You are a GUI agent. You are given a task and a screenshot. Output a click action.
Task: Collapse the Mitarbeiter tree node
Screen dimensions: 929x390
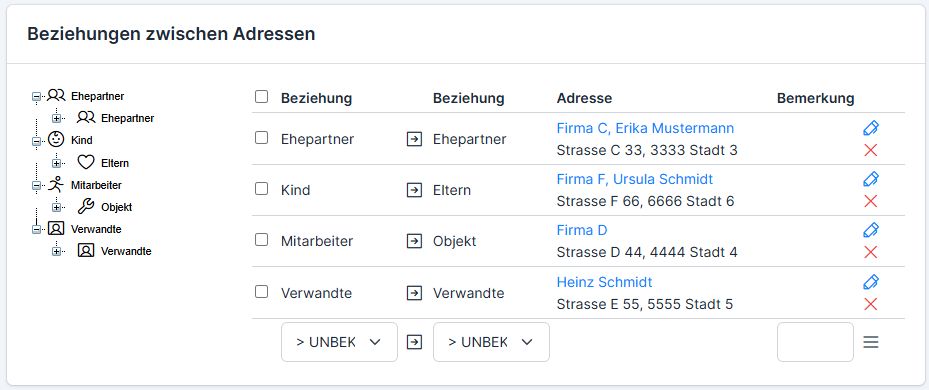(36, 185)
